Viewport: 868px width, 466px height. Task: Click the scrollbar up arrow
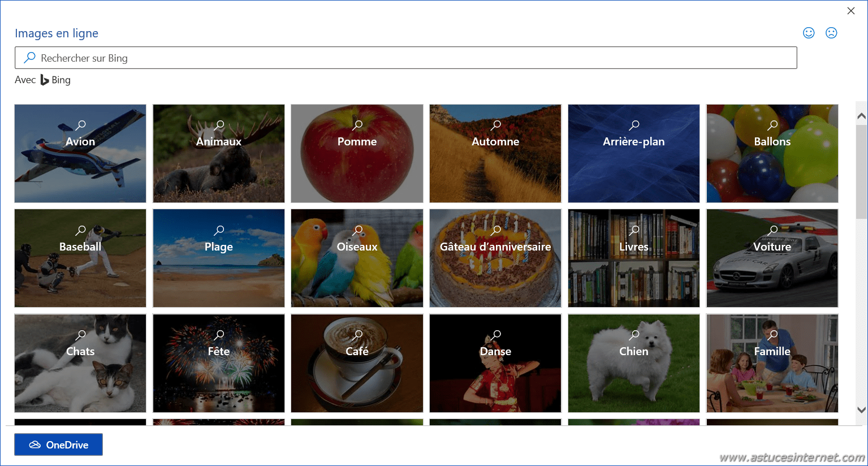[x=861, y=116]
